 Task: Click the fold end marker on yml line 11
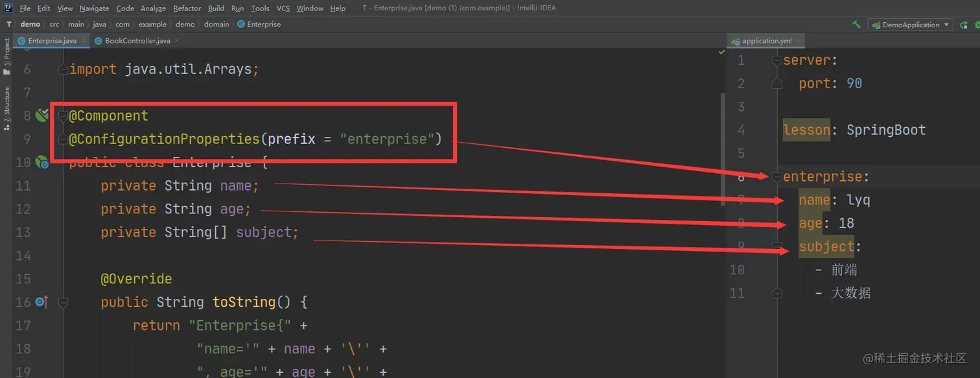click(777, 293)
